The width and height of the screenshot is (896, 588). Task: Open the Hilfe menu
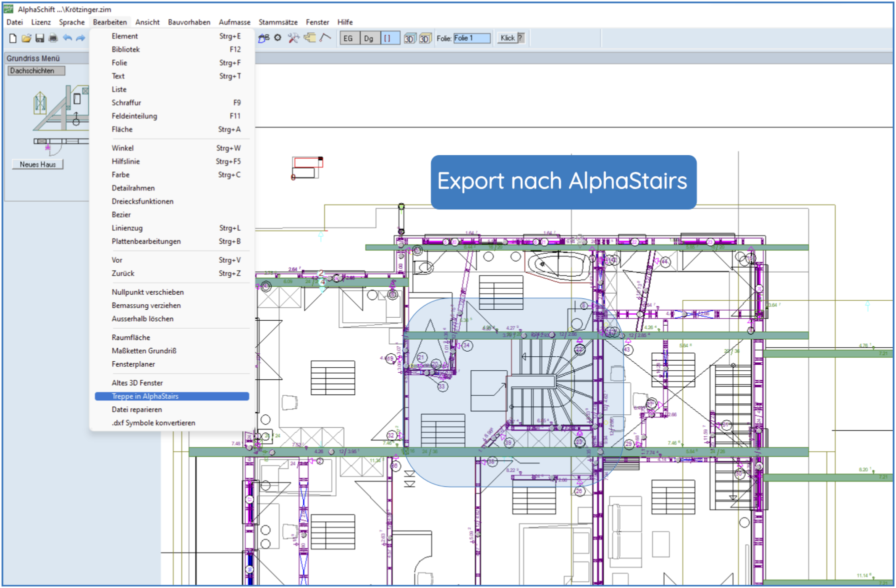pos(345,22)
